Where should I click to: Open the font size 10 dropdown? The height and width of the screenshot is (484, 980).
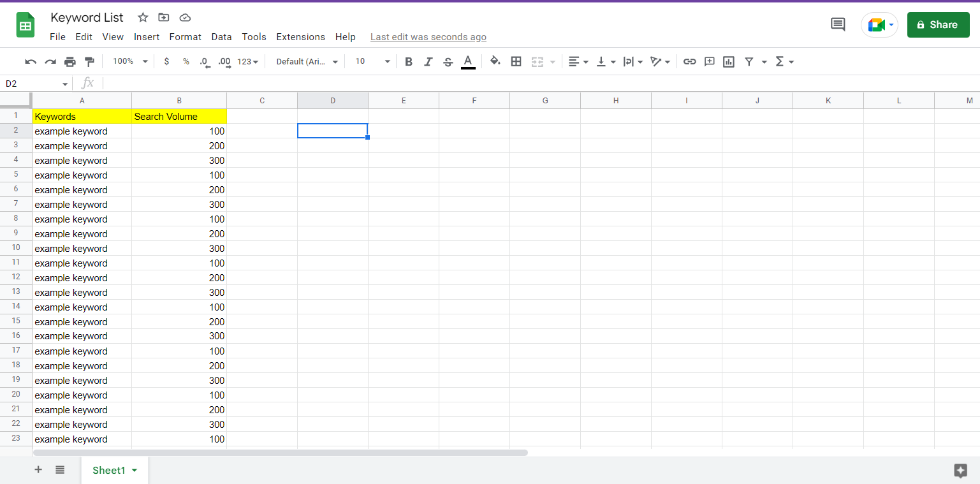point(372,62)
